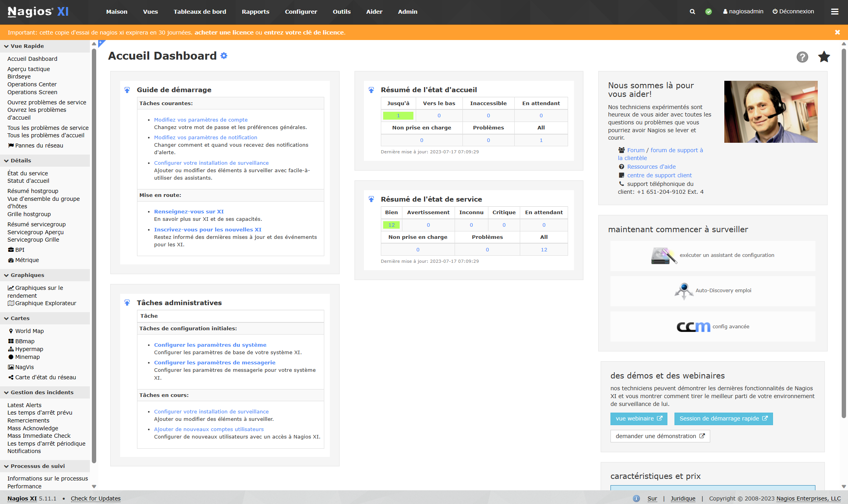Open the help question mark icon
The width and height of the screenshot is (848, 504).
(x=802, y=57)
